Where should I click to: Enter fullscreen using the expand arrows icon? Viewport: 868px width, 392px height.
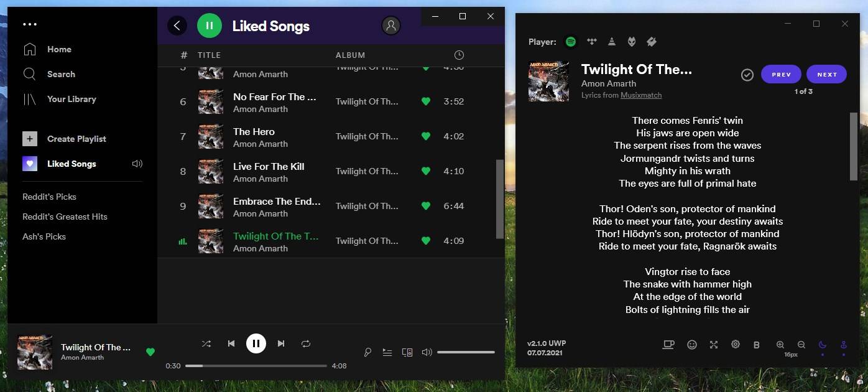coord(714,345)
